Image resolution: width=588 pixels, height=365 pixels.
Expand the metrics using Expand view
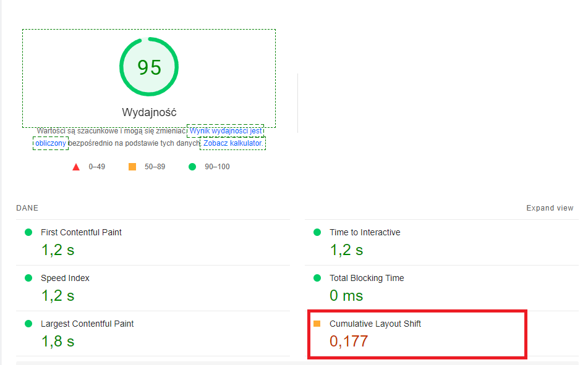[x=550, y=208]
